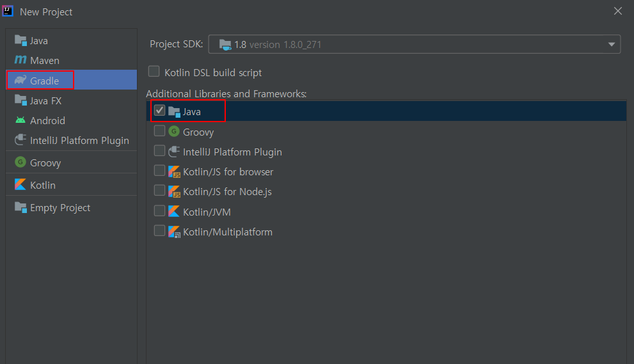Click the Kotlin/JVM icon
Image resolution: width=634 pixels, height=364 pixels.
(x=174, y=212)
